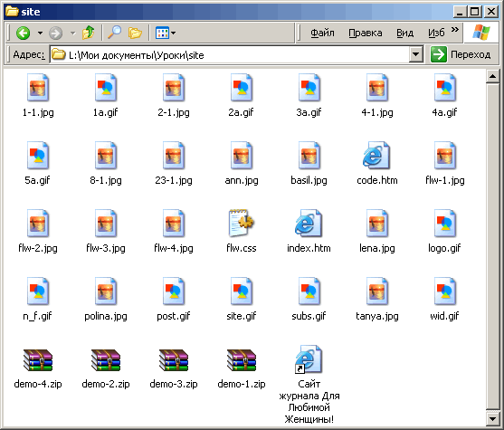Open the Правка menu
Image resolution: width=504 pixels, height=430 pixels.
click(x=366, y=33)
